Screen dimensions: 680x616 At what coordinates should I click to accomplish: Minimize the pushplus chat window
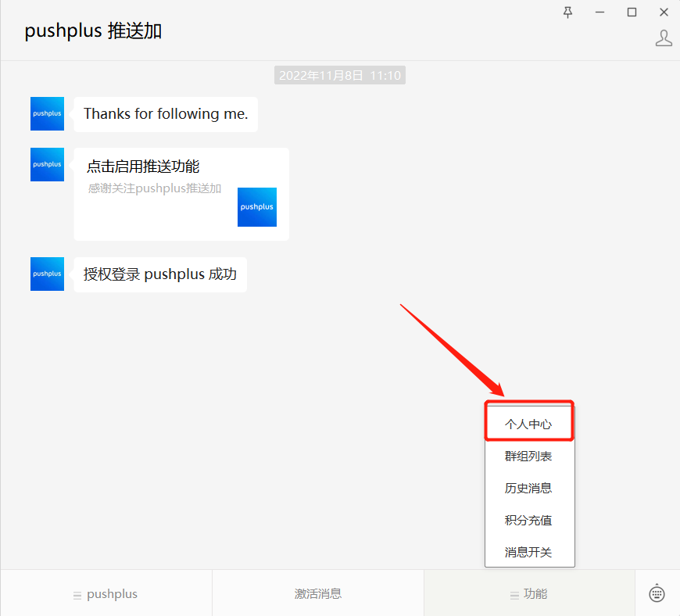click(x=599, y=13)
